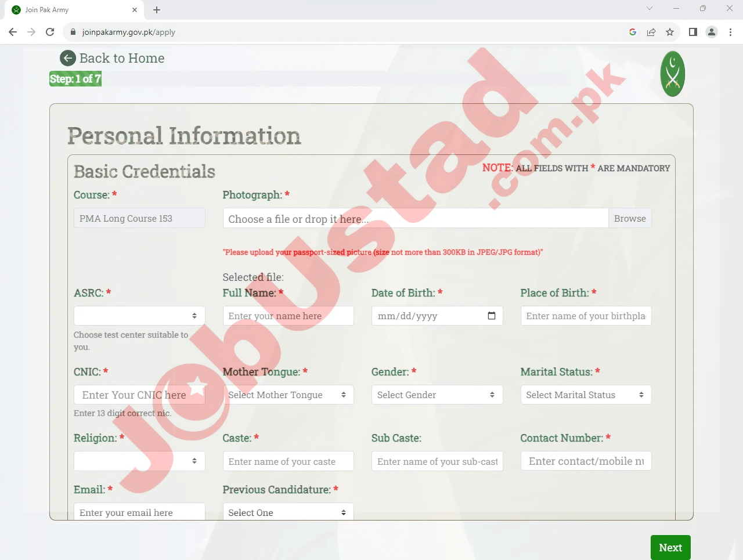Open the Religion dropdown

(139, 461)
